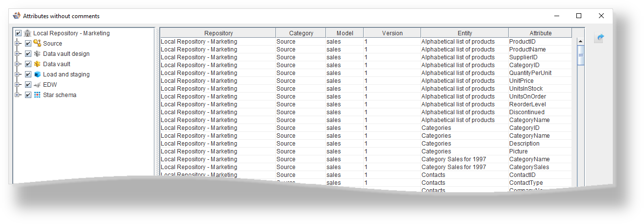Expand the EDW tree node
This screenshot has width=644, height=224.
pyautogui.click(x=17, y=85)
